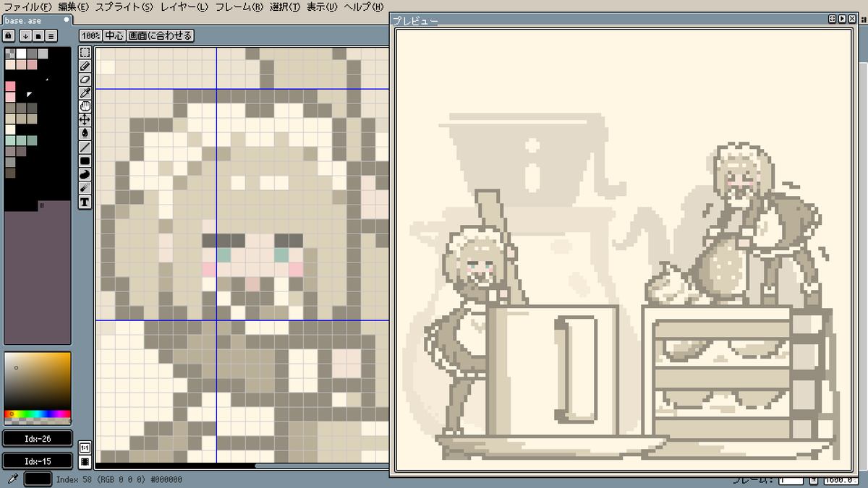Click the color picker gradient square
The width and height of the screenshot is (868, 488).
pyautogui.click(x=38, y=382)
